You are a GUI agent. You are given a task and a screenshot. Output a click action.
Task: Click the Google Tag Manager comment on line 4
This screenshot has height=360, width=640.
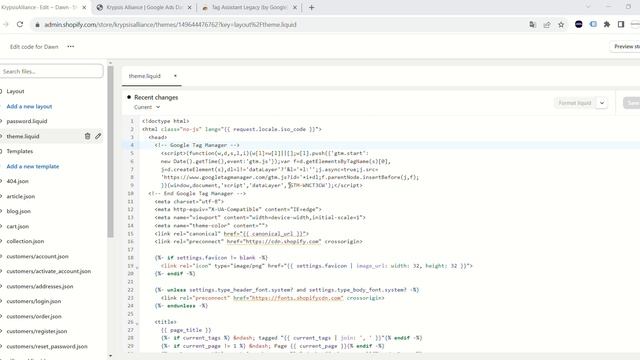[x=197, y=145]
